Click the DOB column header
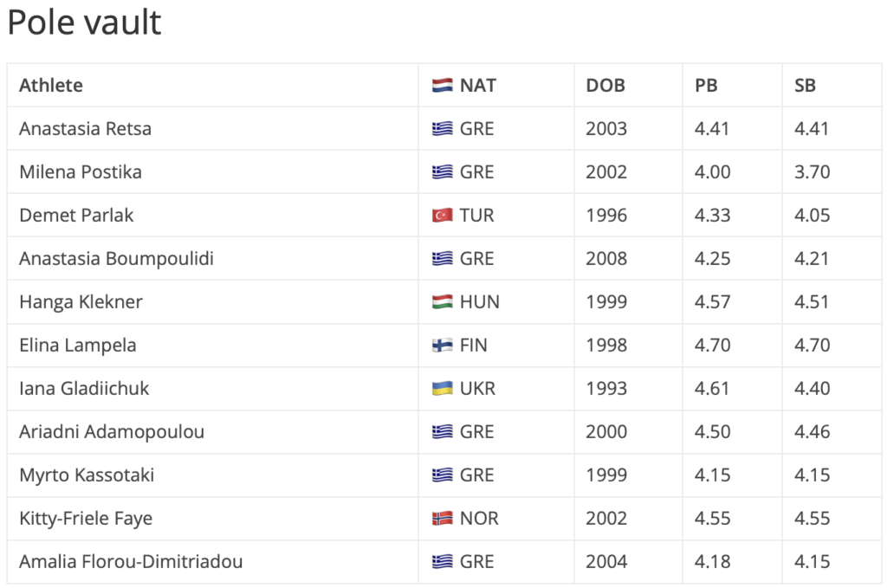The width and height of the screenshot is (887, 588). pos(605,86)
